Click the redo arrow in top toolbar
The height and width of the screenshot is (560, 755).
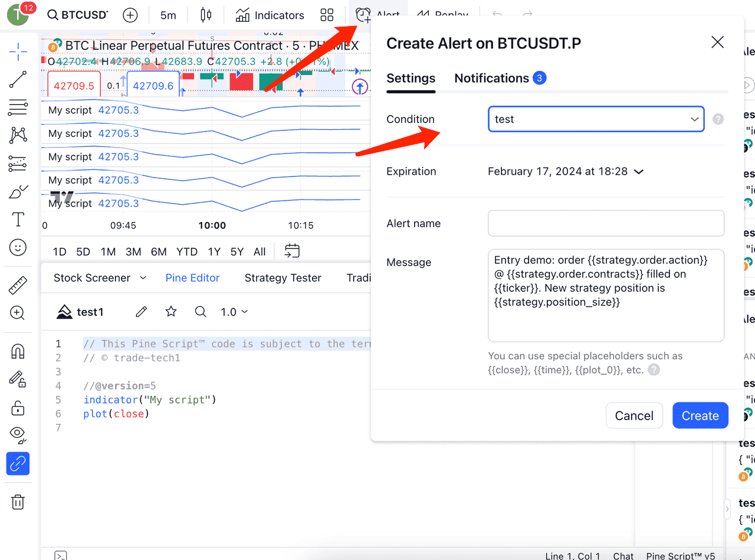click(x=527, y=14)
